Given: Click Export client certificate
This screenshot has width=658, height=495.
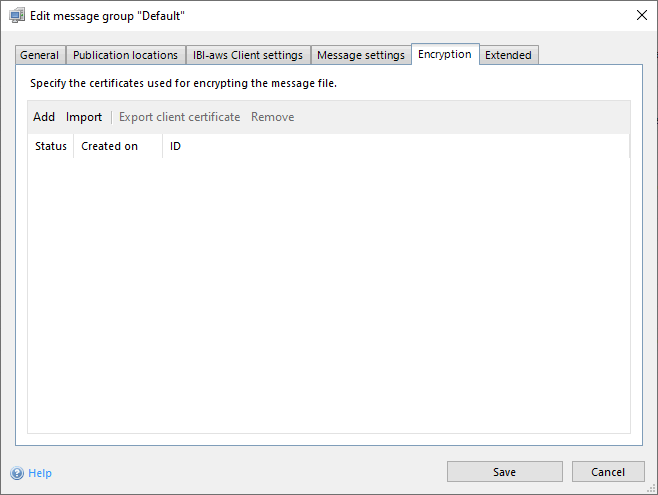Looking at the screenshot, I should (180, 117).
